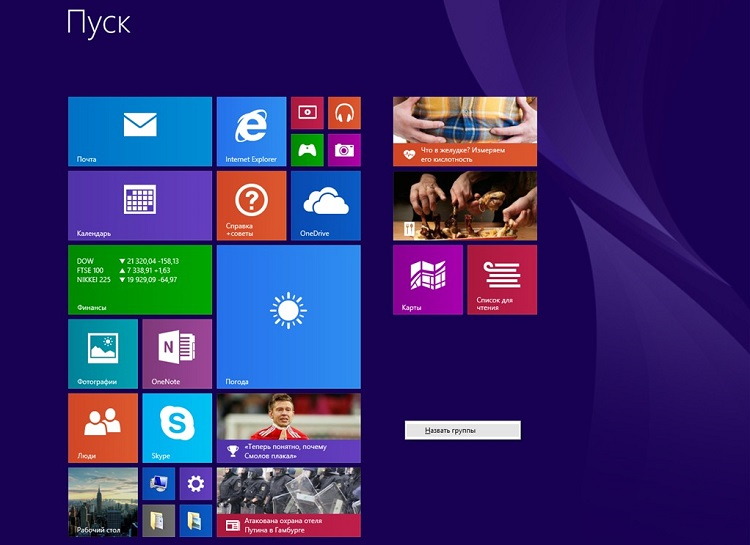This screenshot has height=545, width=750.
Task: Open the Справка+советы help tile
Action: [x=251, y=205]
